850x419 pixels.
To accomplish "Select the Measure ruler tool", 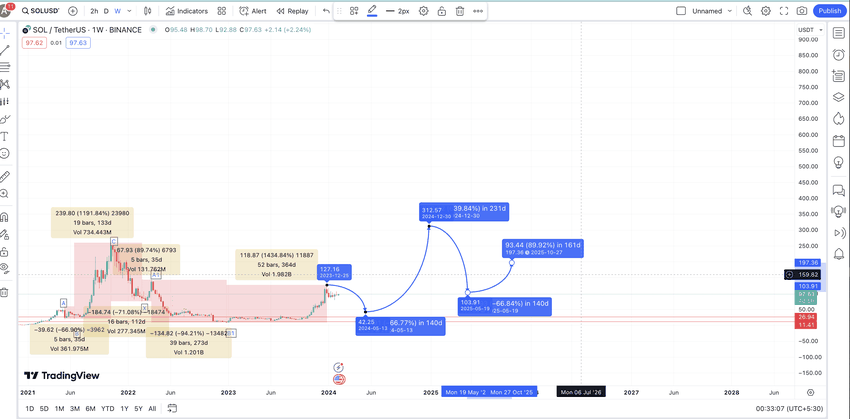I will point(5,176).
